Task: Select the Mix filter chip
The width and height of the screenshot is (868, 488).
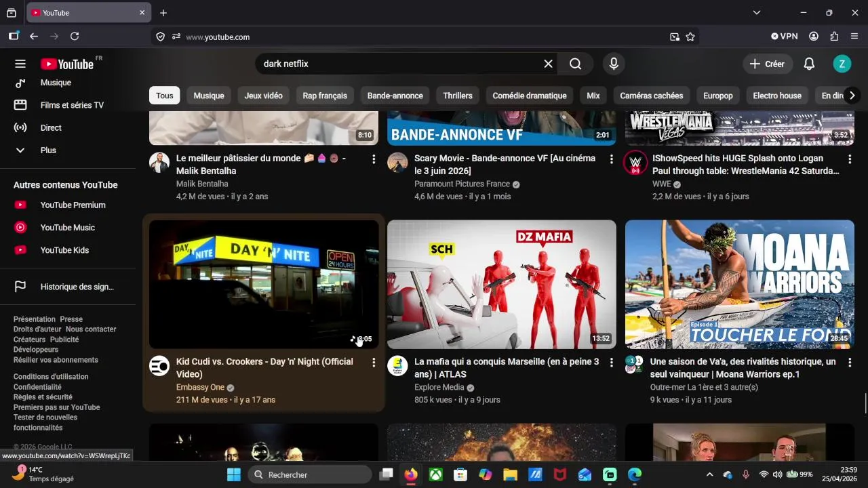Action: [x=593, y=96]
